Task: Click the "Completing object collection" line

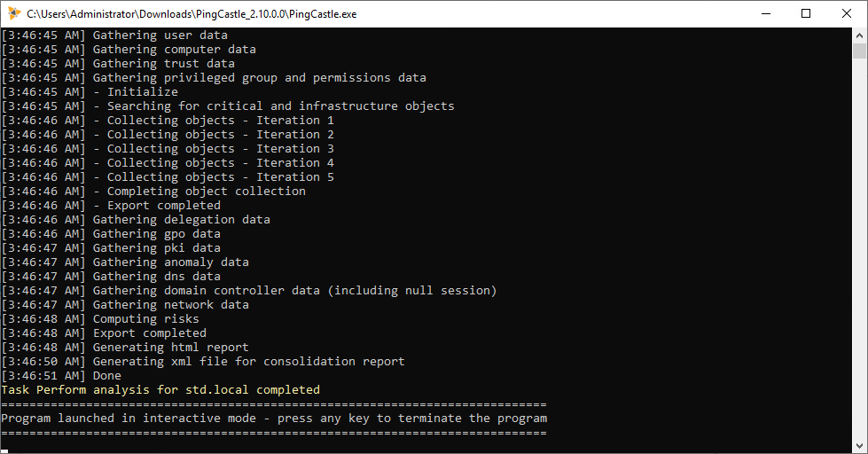Action: (206, 192)
